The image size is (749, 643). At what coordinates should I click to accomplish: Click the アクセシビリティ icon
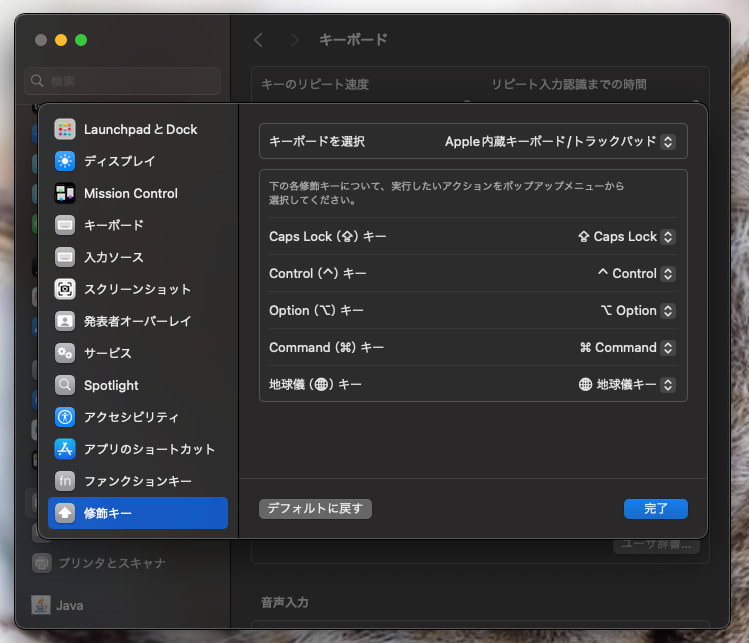tap(65, 418)
